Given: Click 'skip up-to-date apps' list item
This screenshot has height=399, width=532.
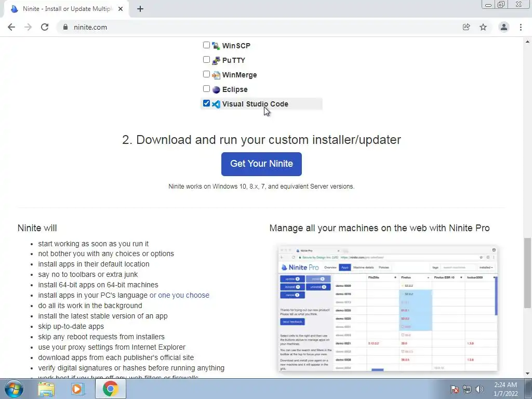Looking at the screenshot, I should click(71, 326).
